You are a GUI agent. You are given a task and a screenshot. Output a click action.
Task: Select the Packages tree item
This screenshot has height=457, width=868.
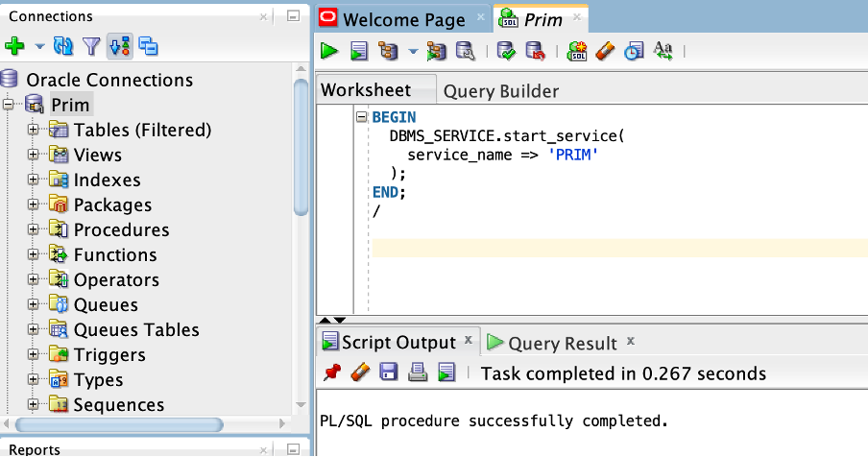tap(113, 205)
